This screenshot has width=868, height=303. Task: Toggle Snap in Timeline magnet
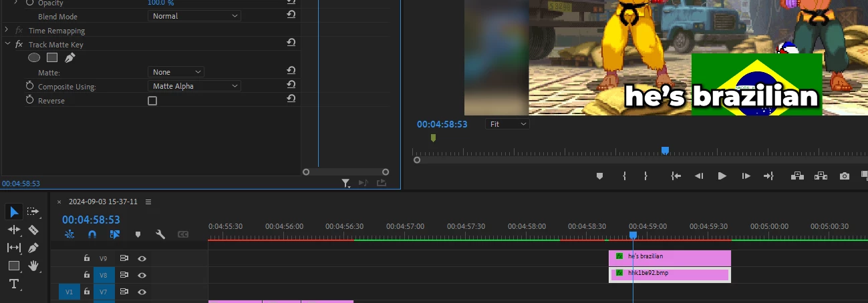92,234
